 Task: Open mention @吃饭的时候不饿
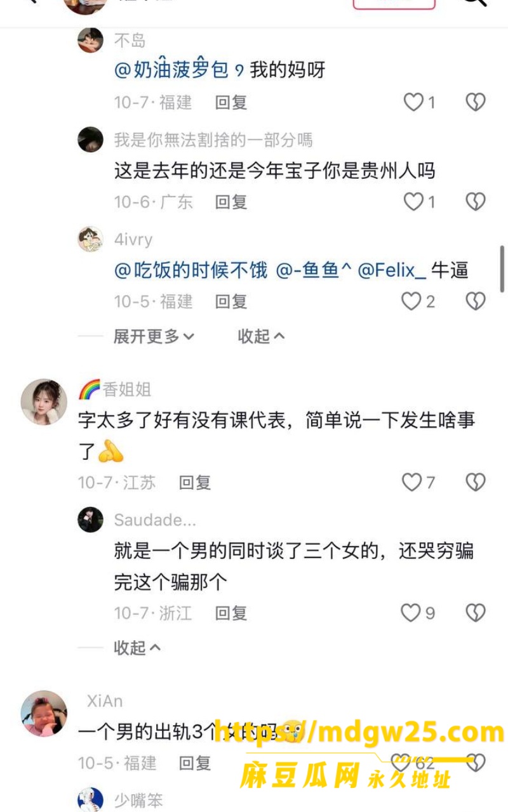[191, 271]
